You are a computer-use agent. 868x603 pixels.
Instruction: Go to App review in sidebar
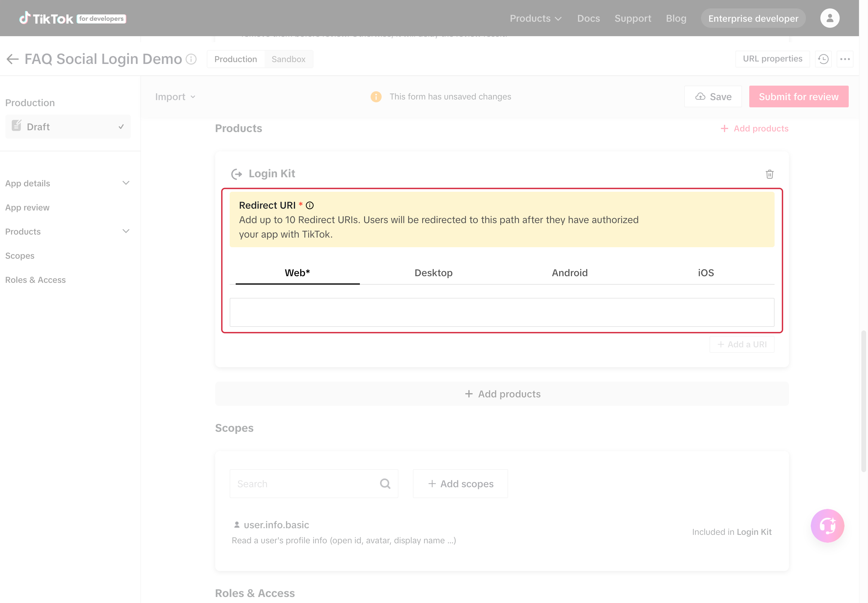27,207
